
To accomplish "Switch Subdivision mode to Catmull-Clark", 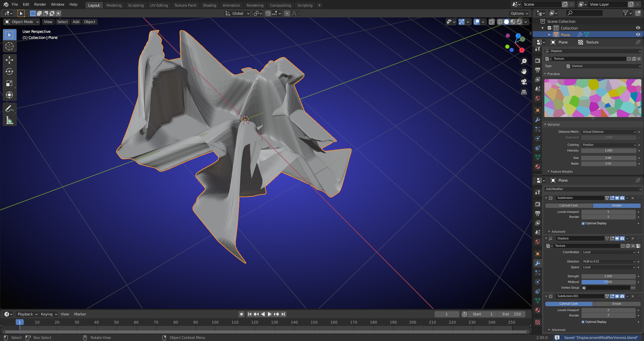I will click(x=569, y=205).
